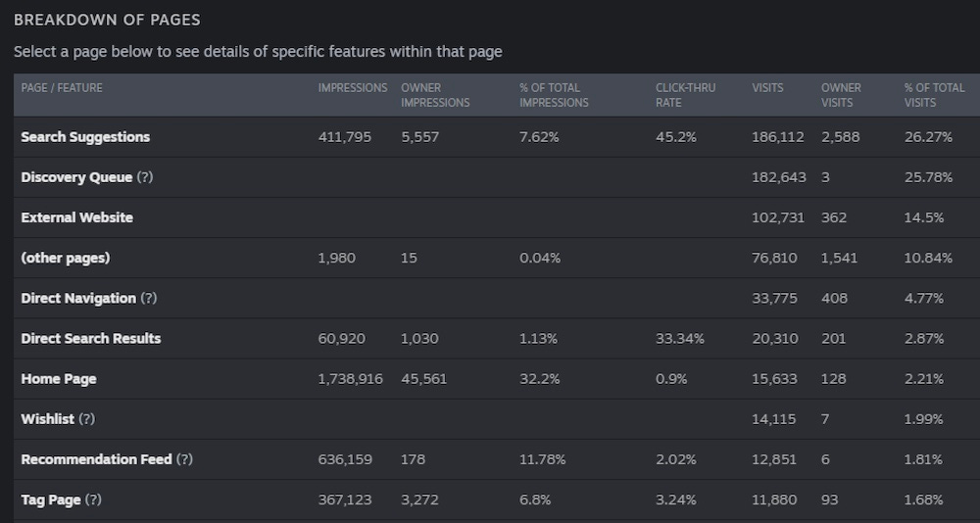
Task: Click the 14.5% total visits value
Action: (924, 217)
